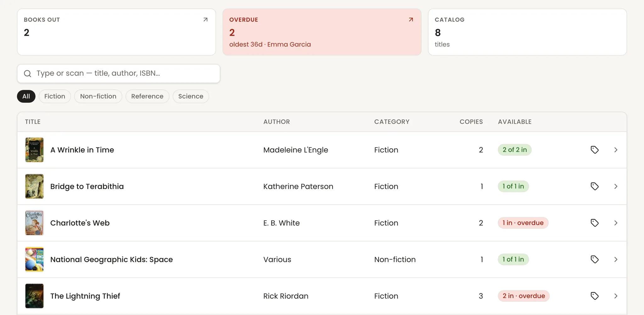The height and width of the screenshot is (315, 644).
Task: Open National Geographic Kids: Space cover thumbnail
Action: click(34, 259)
